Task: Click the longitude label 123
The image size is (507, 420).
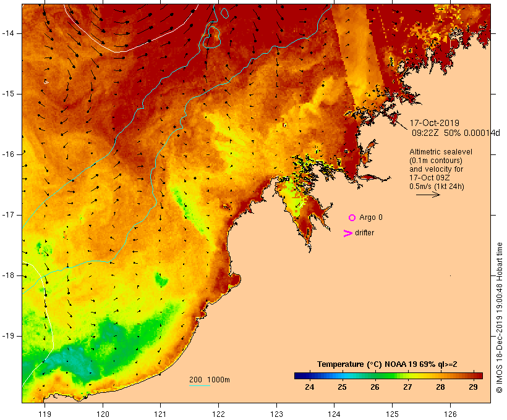Action: pos(276,414)
